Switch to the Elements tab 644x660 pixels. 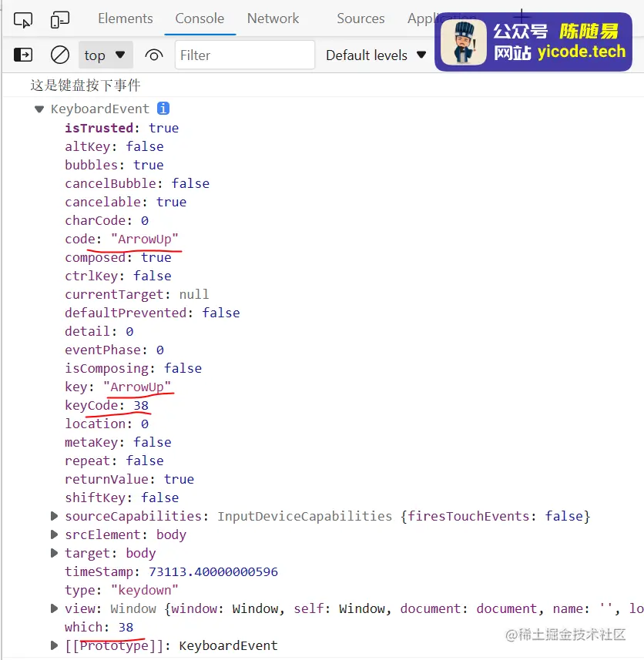click(125, 18)
